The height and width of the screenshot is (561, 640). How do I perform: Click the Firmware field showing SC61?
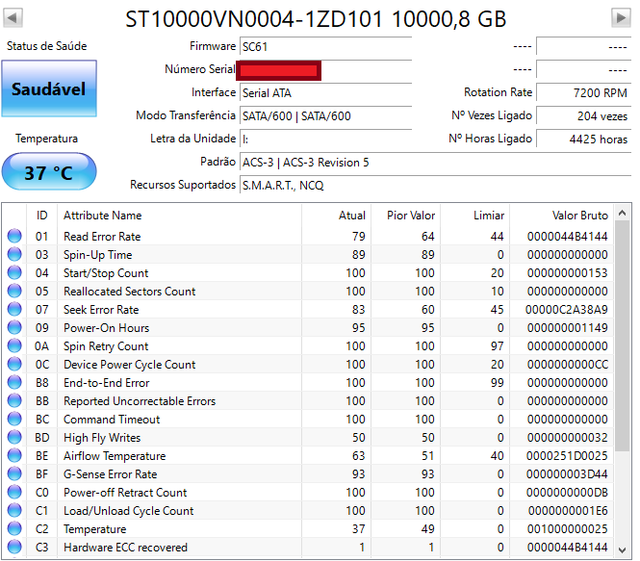coord(326,47)
